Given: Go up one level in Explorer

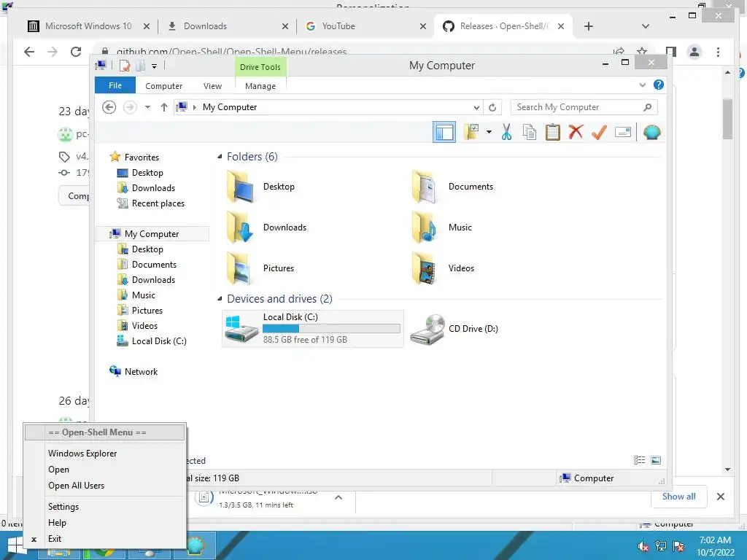Looking at the screenshot, I should 164,107.
